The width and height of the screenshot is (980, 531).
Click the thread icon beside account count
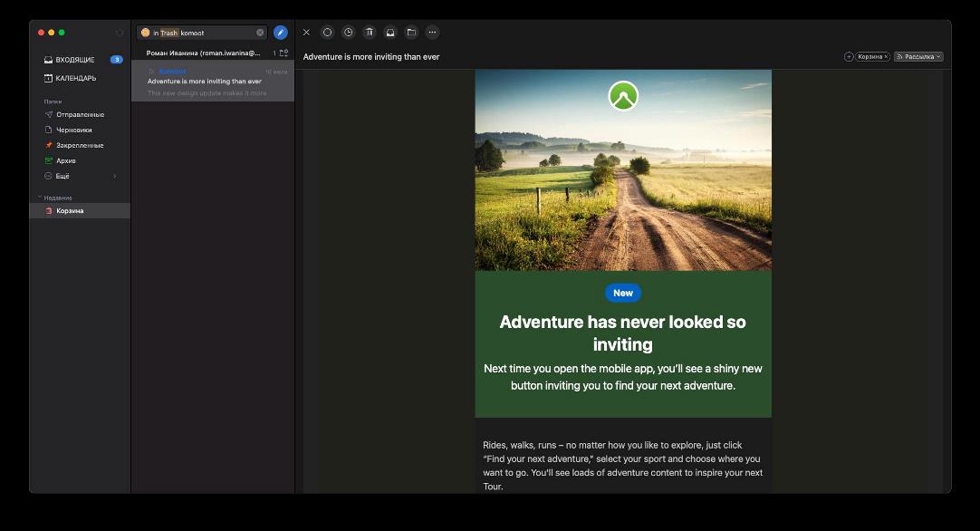click(283, 53)
